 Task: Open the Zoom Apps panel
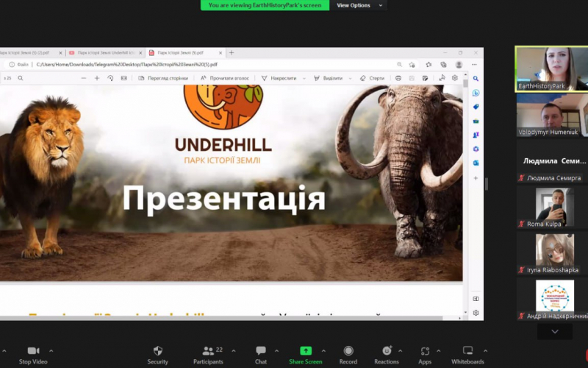425,355
